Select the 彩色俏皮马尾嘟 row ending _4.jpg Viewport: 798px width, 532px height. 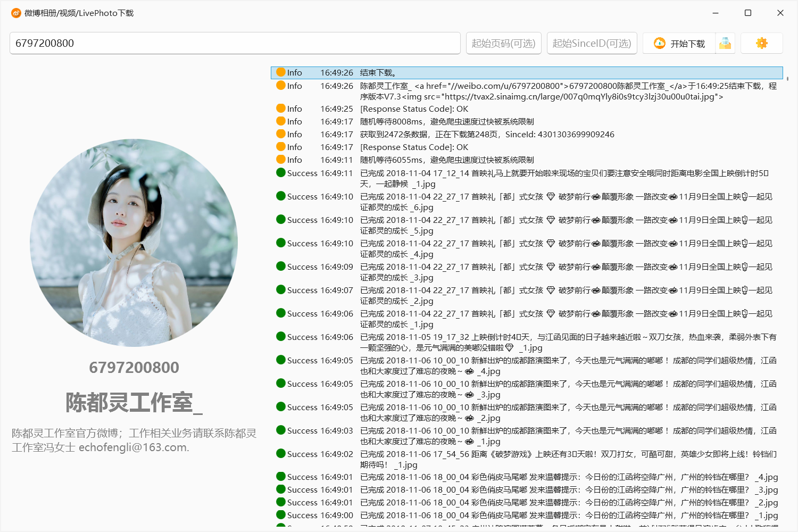pos(527,477)
